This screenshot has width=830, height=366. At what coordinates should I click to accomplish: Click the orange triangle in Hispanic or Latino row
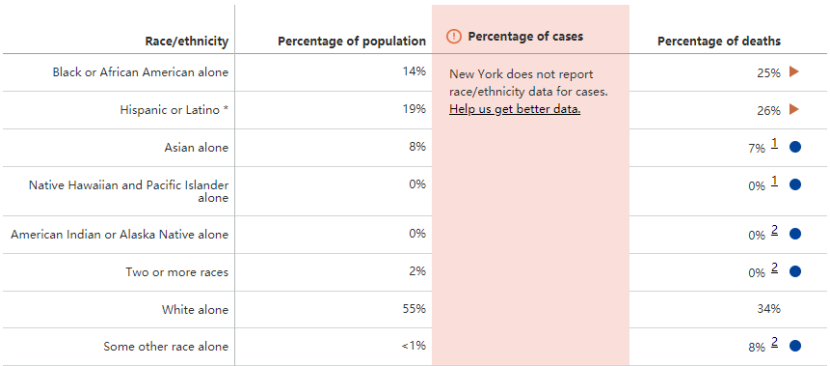point(793,110)
